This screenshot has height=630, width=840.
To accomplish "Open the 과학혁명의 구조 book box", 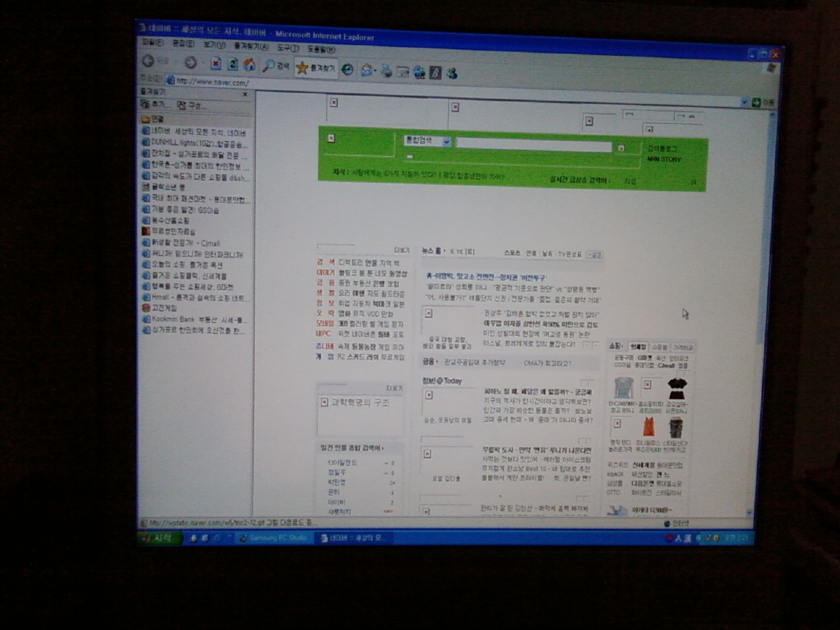I will (360, 416).
